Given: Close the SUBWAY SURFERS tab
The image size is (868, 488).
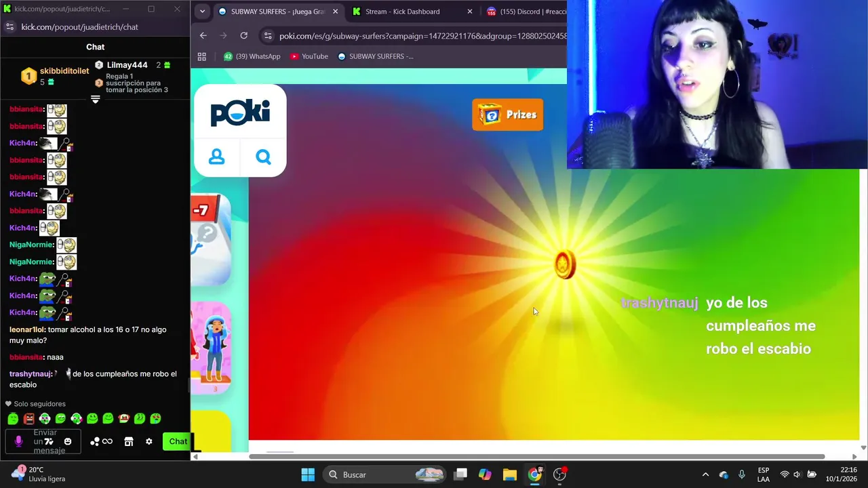Looking at the screenshot, I should pos(336,12).
